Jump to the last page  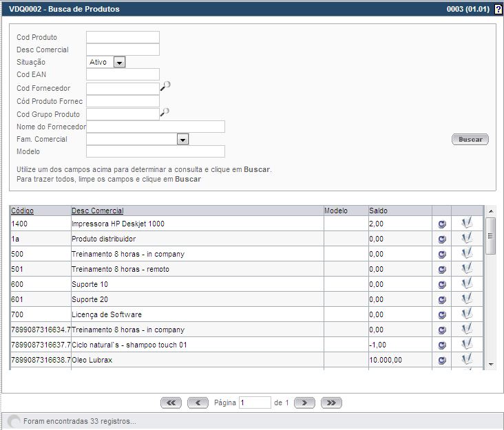[x=331, y=402]
